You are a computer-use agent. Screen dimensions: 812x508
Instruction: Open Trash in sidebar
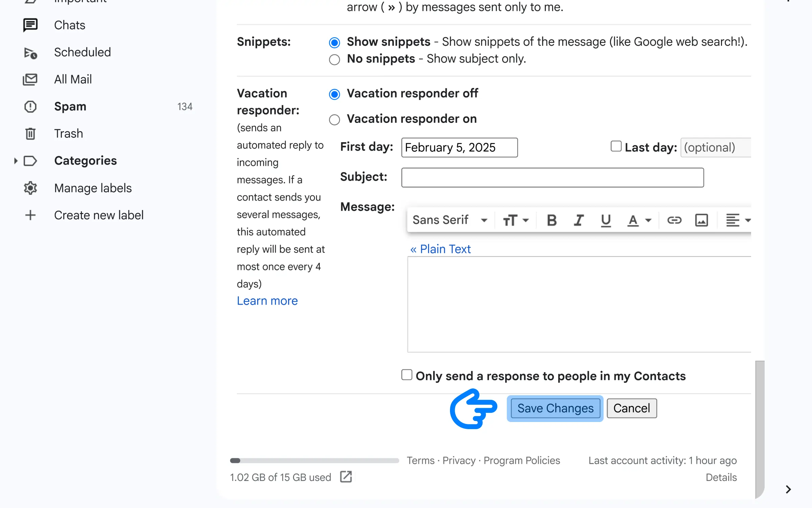68,133
